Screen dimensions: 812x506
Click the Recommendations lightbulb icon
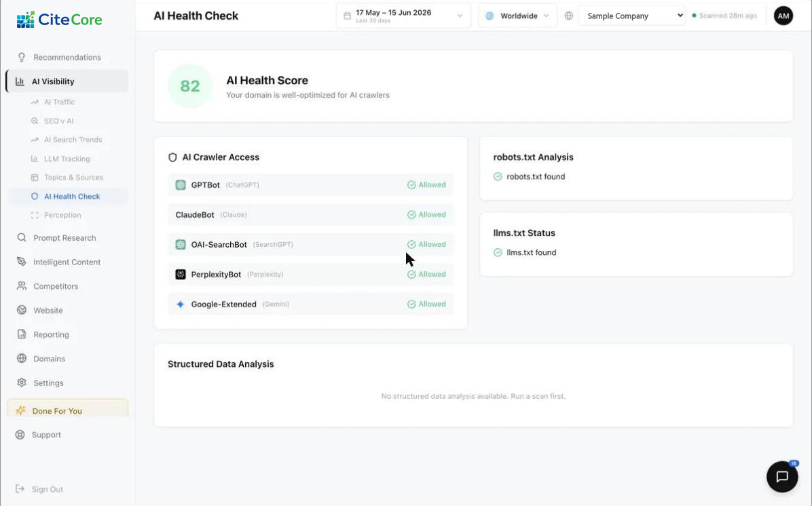(x=21, y=58)
